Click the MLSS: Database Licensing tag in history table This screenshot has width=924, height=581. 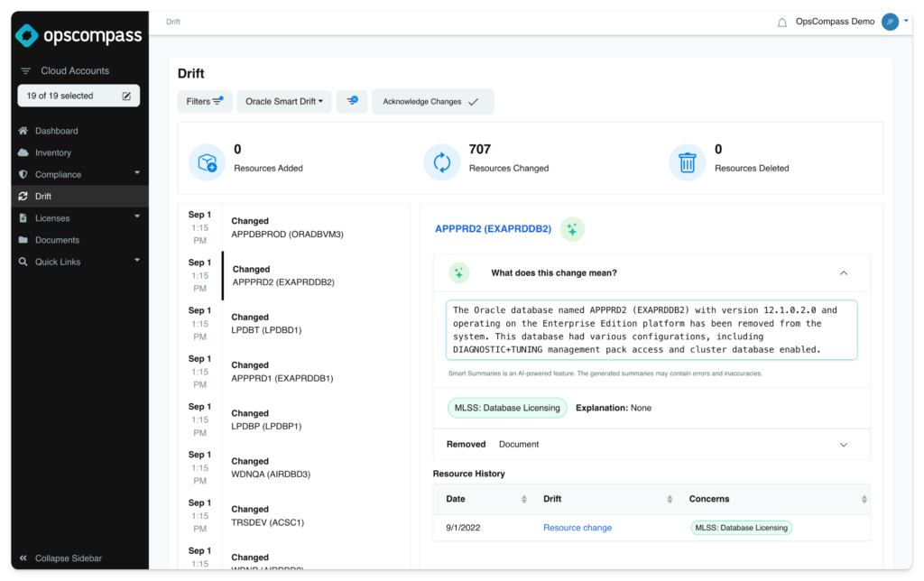point(741,528)
